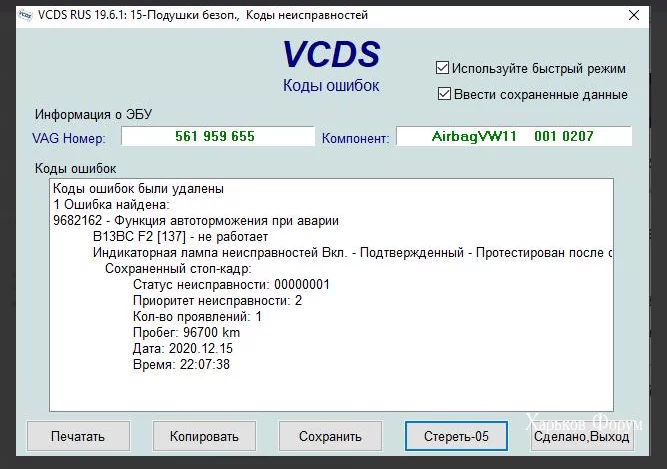Exit via 'Сделано,Выход' button
The image size is (667, 469).
(582, 436)
